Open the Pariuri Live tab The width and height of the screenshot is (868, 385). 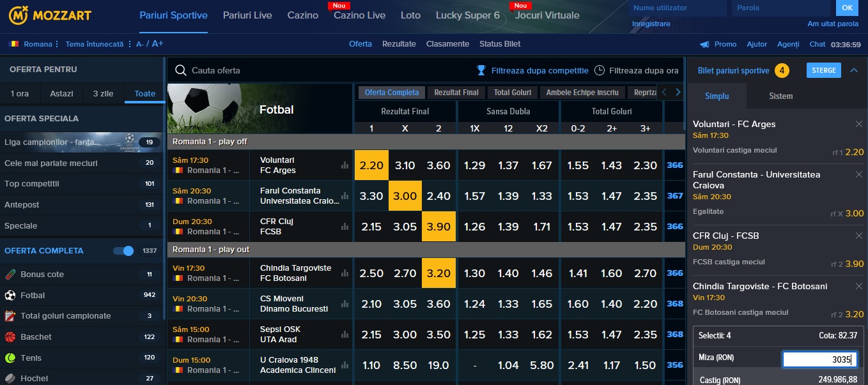(x=247, y=15)
